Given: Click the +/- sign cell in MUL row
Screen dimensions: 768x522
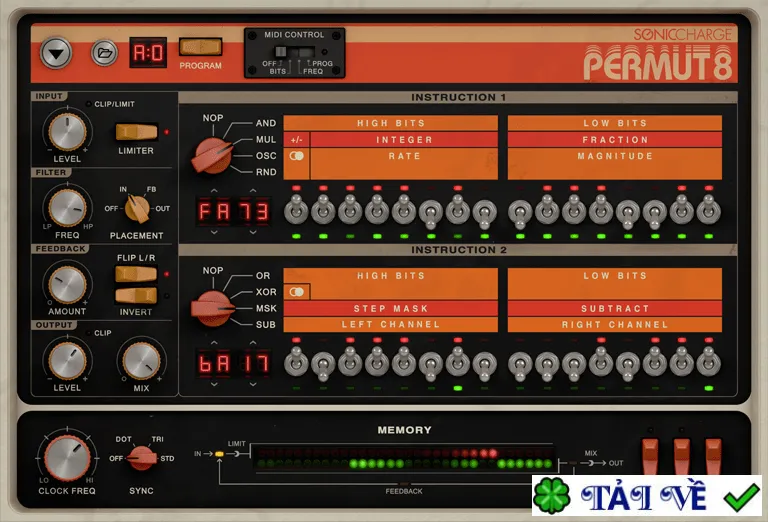Looking at the screenshot, I should pos(296,140).
